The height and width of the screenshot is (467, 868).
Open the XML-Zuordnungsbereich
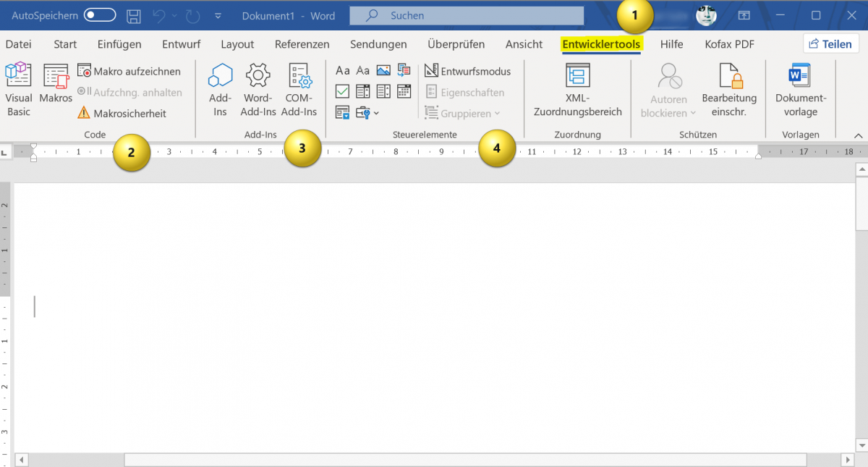pos(577,88)
